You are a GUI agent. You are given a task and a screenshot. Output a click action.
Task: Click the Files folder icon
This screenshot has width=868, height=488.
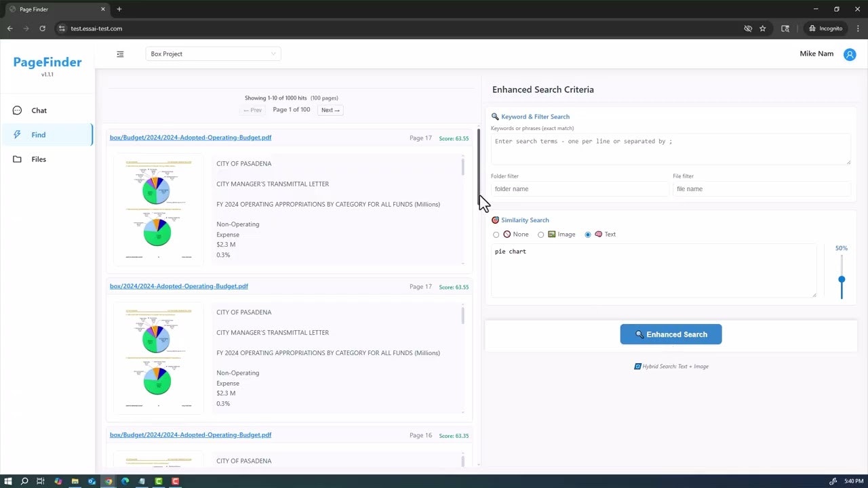17,159
